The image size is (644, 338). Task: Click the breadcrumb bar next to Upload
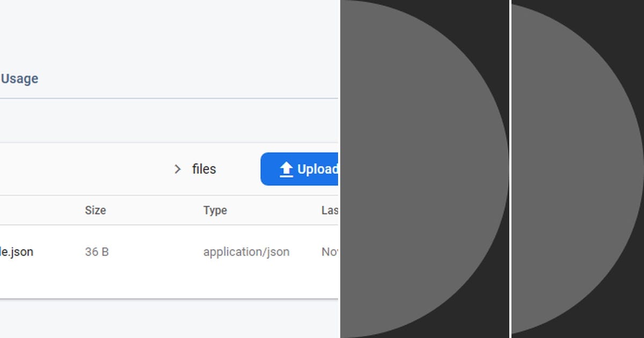107,169
